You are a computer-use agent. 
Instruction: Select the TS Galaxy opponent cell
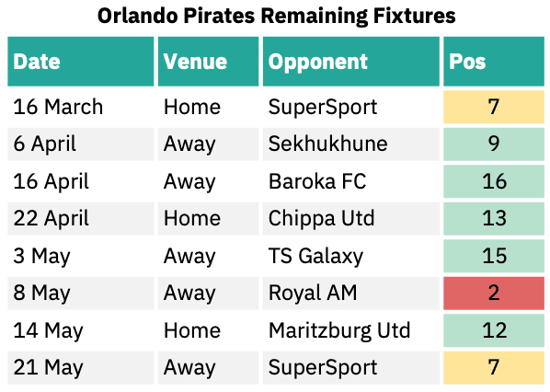click(x=351, y=256)
